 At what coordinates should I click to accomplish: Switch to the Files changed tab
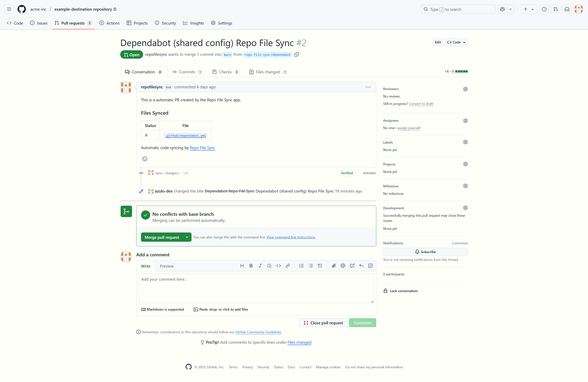pos(268,72)
